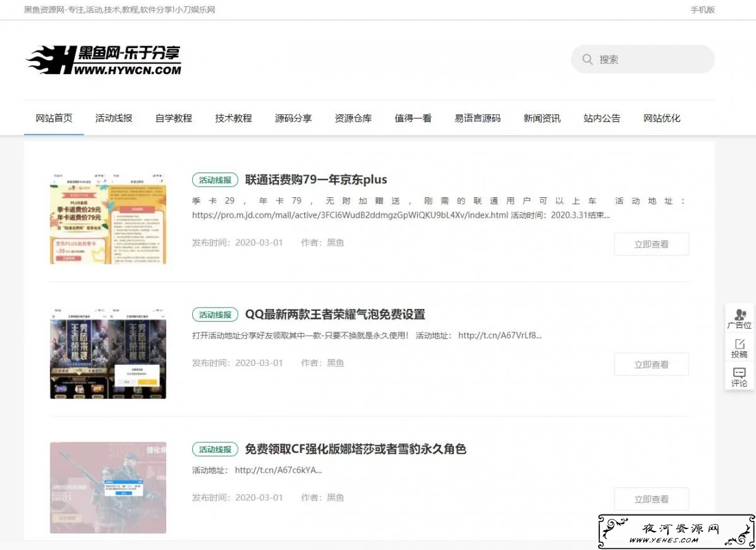The width and height of the screenshot is (756, 550).
Task: Open the 京东plus post thumbnail
Action: 108,219
